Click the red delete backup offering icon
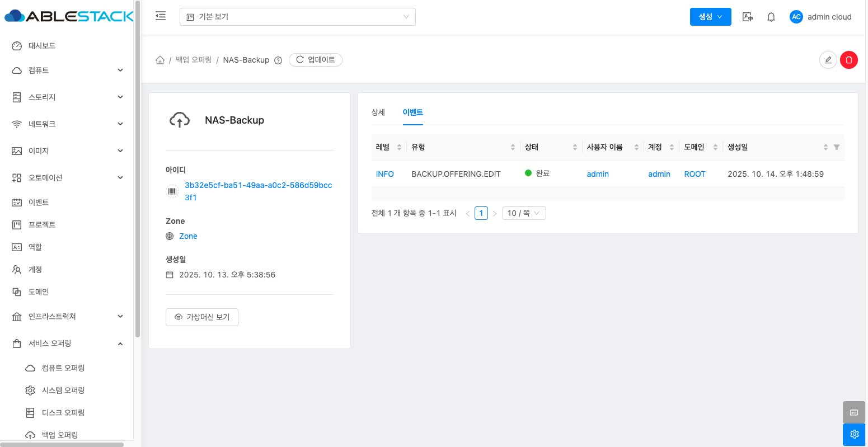This screenshot has height=447, width=868. pyautogui.click(x=848, y=60)
